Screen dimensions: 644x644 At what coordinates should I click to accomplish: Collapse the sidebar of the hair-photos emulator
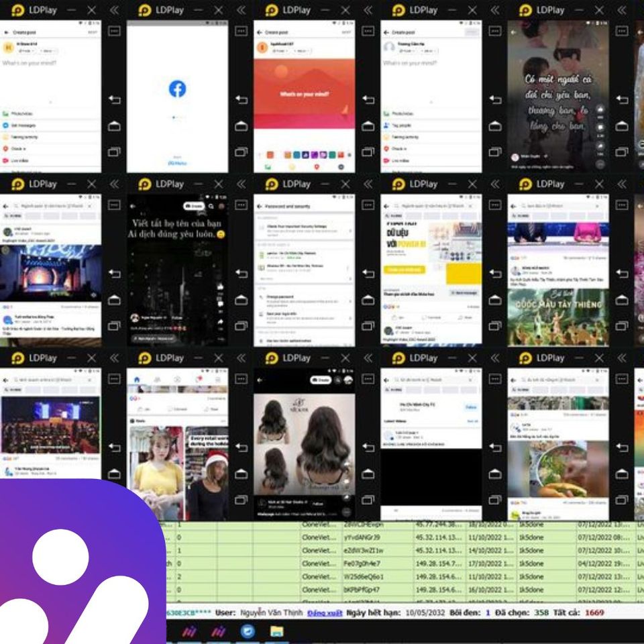click(368, 358)
